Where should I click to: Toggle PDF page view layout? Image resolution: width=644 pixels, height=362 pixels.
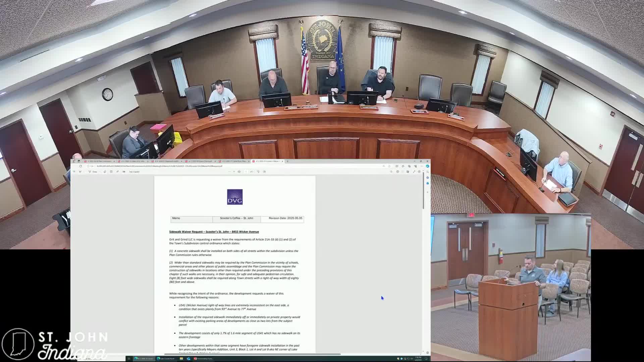click(x=111, y=172)
